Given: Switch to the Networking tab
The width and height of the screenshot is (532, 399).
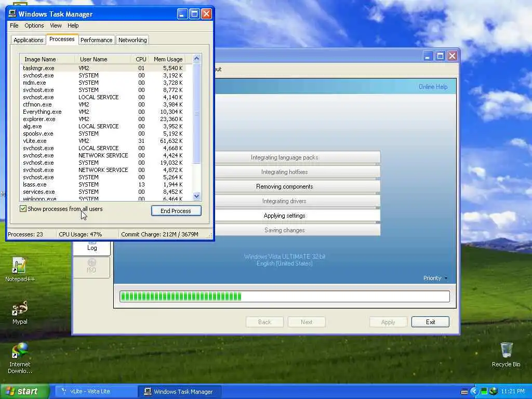Looking at the screenshot, I should click(x=132, y=40).
